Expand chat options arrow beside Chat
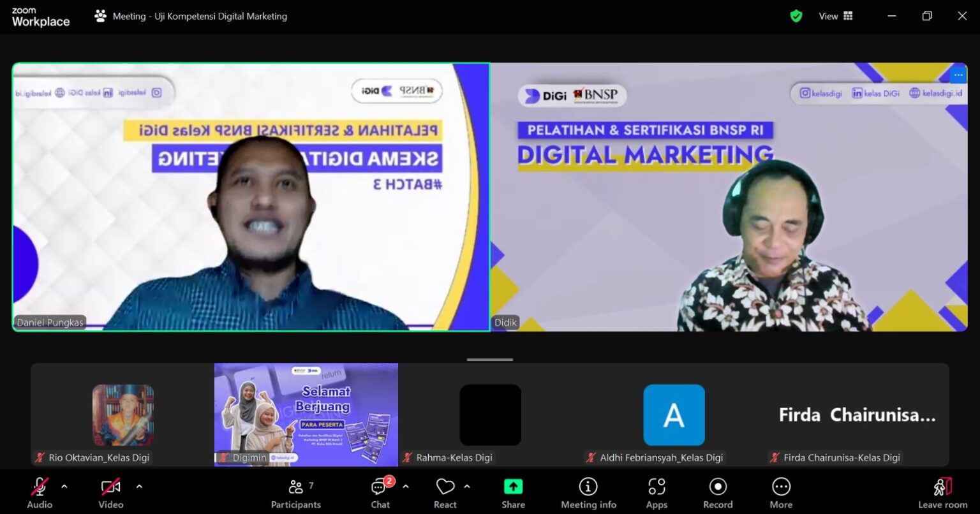The height and width of the screenshot is (514, 980). click(x=406, y=487)
